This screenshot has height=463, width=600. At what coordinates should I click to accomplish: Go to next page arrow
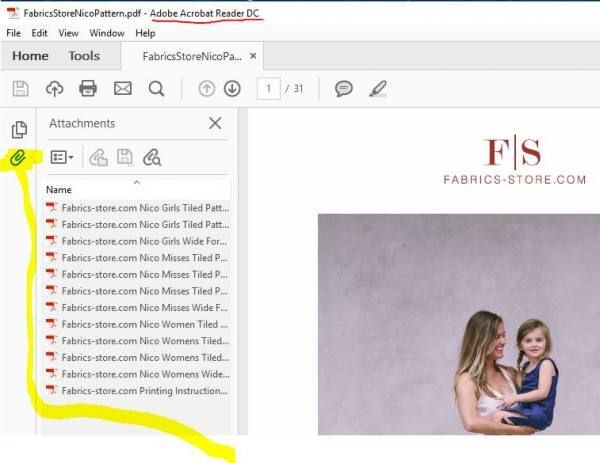[x=232, y=88]
